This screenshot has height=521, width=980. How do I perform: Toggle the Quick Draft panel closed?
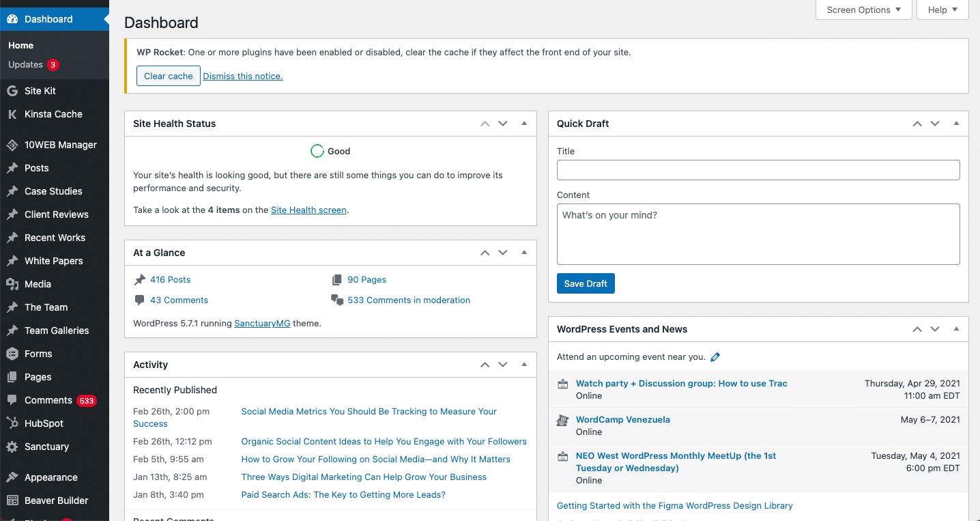click(x=956, y=124)
